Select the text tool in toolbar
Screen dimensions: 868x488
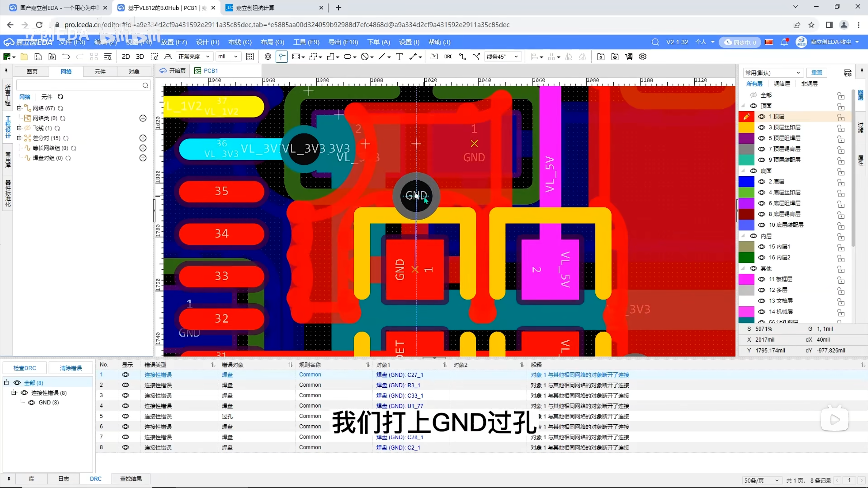(x=399, y=57)
